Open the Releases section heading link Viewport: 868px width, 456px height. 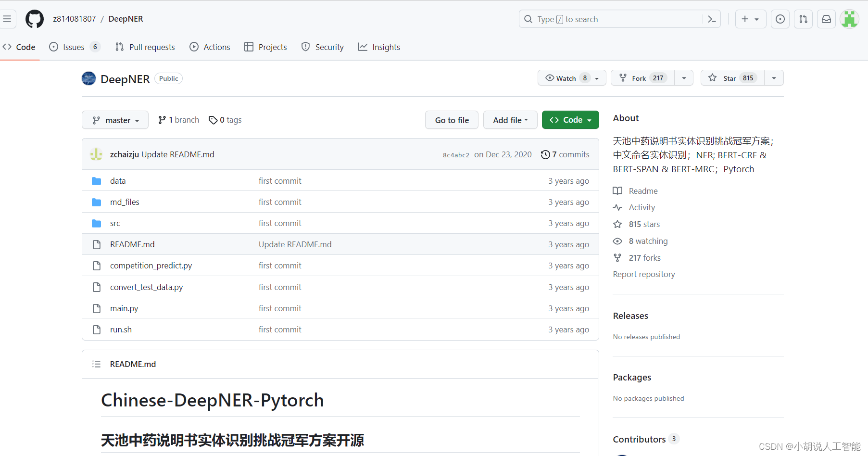coord(630,316)
